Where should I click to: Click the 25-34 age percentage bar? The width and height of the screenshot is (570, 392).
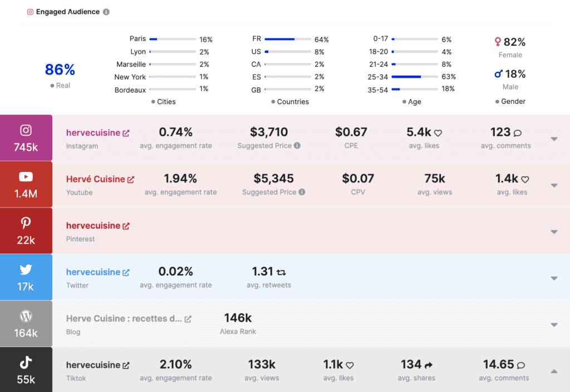click(414, 77)
